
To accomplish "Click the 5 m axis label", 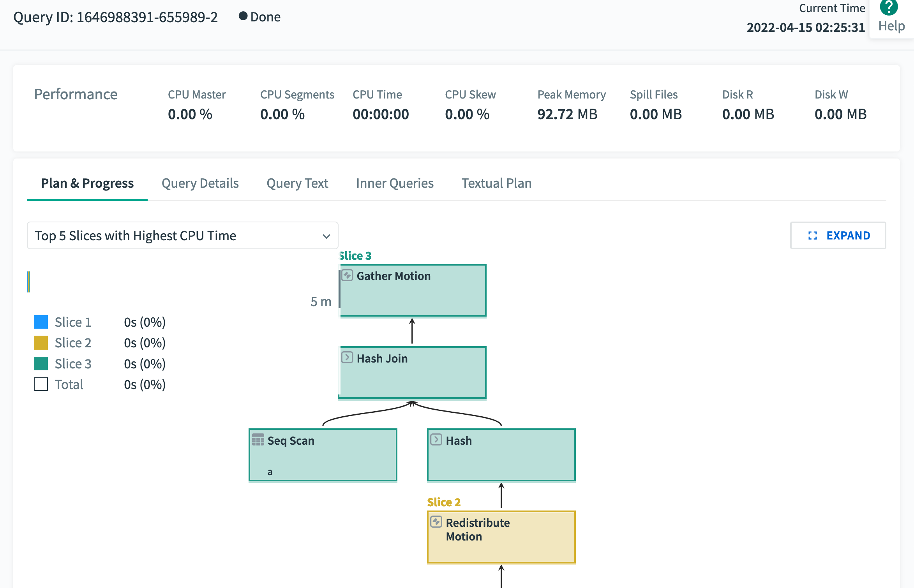I will pyautogui.click(x=321, y=301).
